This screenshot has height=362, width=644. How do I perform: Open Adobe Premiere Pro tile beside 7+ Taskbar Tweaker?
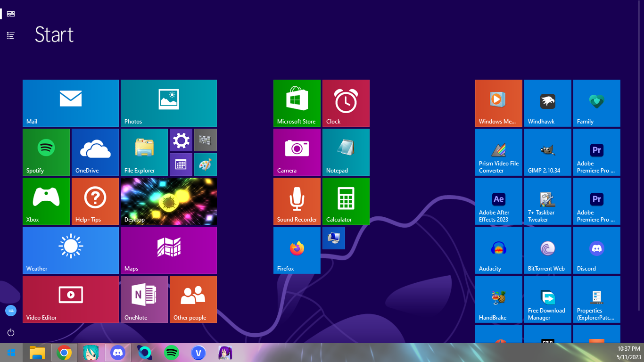[x=597, y=201]
